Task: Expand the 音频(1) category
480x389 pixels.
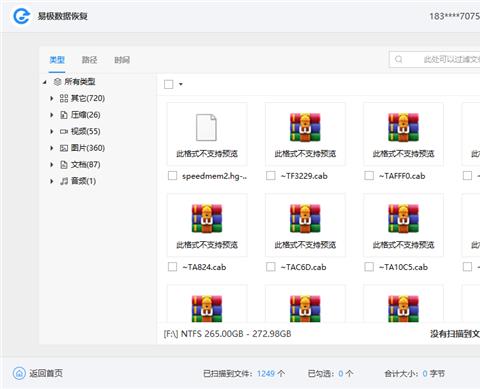Action: [51, 181]
